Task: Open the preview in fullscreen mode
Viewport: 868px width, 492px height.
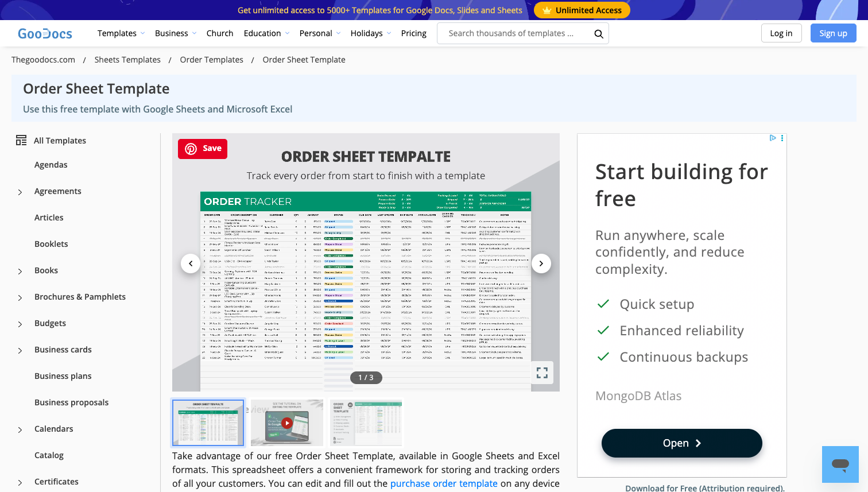Action: pos(542,373)
